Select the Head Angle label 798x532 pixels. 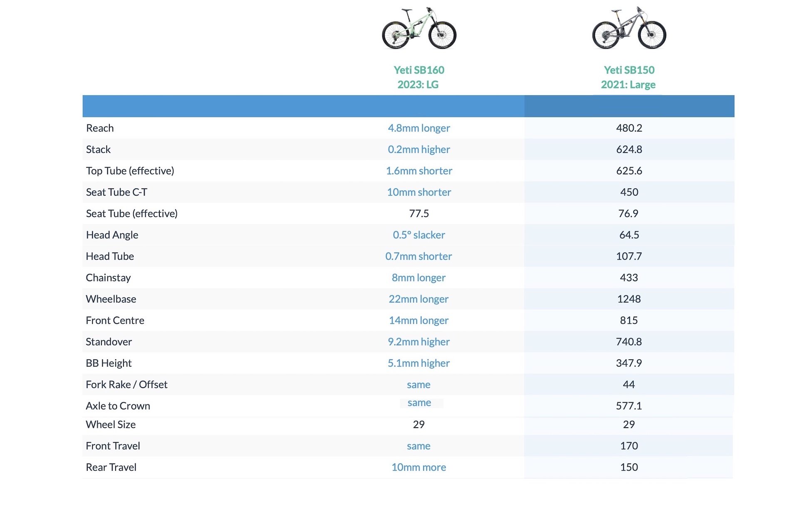click(x=112, y=235)
